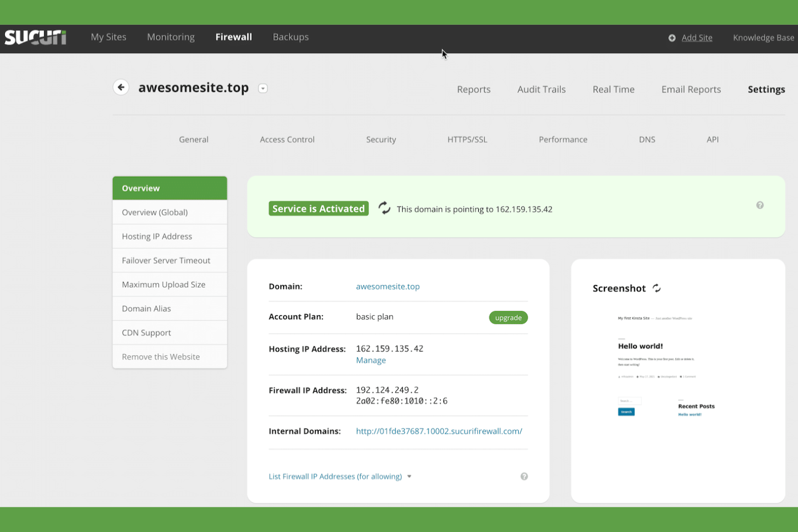798x532 pixels.
Task: Go back using the arrow beside awesomesite.top
Action: [x=121, y=87]
